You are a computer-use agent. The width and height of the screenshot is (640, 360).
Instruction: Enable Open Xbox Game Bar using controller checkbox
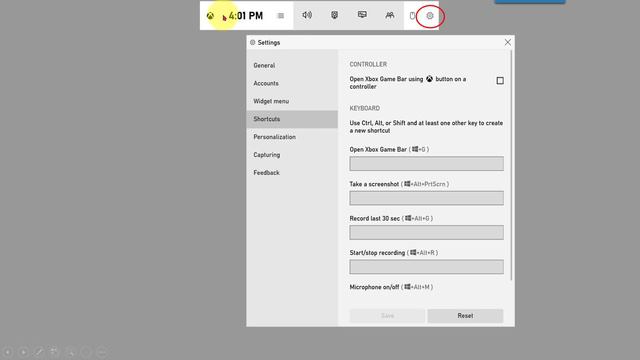pos(500,81)
